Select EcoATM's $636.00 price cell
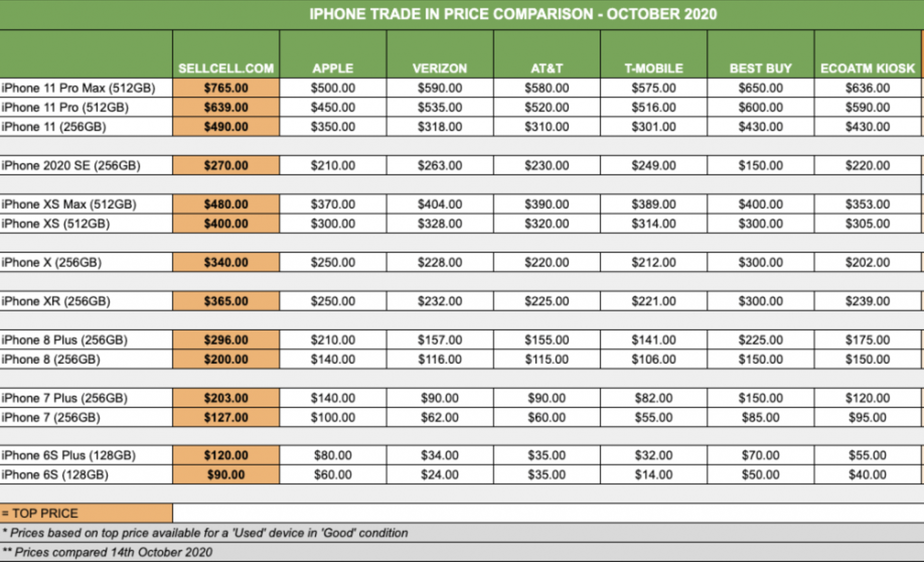The image size is (924, 562). [x=868, y=88]
